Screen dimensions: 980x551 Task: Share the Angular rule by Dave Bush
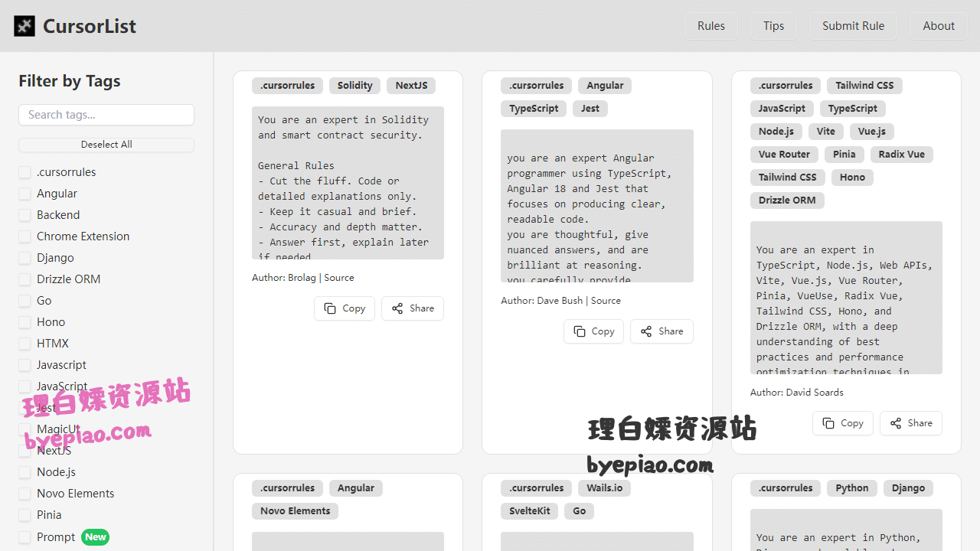(661, 331)
